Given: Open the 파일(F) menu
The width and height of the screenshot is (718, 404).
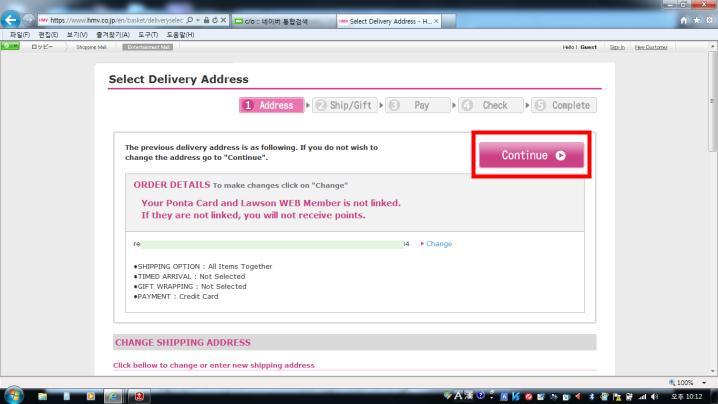Looking at the screenshot, I should pyautogui.click(x=17, y=35).
